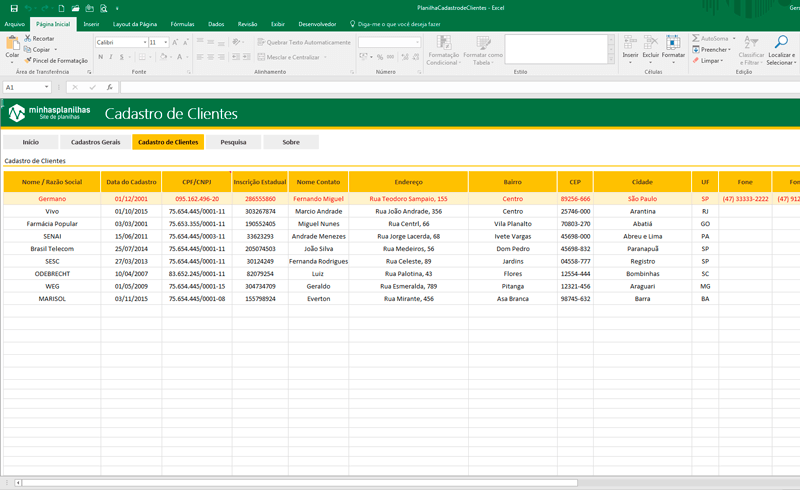Open the Layout da Página tab
The image size is (800, 490).
(x=135, y=23)
